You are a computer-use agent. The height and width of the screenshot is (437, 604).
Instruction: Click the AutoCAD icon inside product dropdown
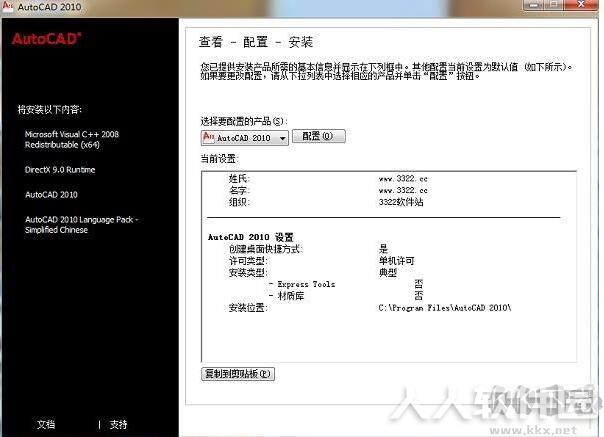click(208, 137)
